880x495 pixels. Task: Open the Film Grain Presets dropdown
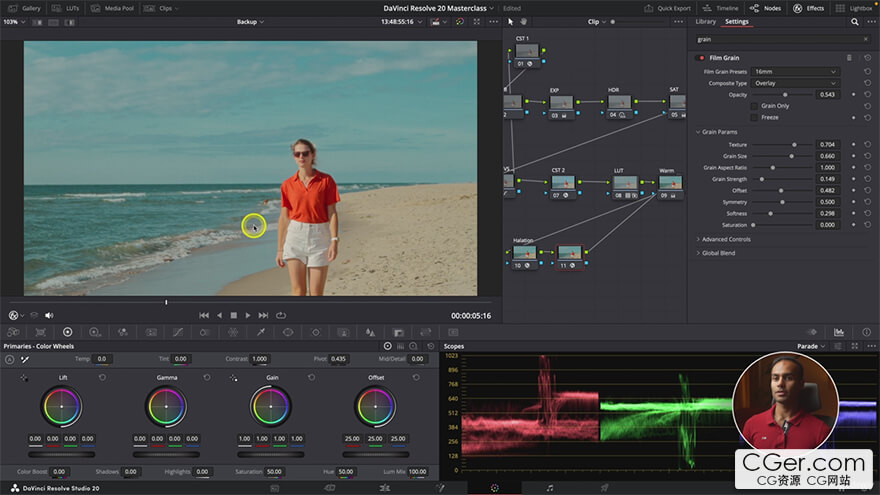click(795, 72)
